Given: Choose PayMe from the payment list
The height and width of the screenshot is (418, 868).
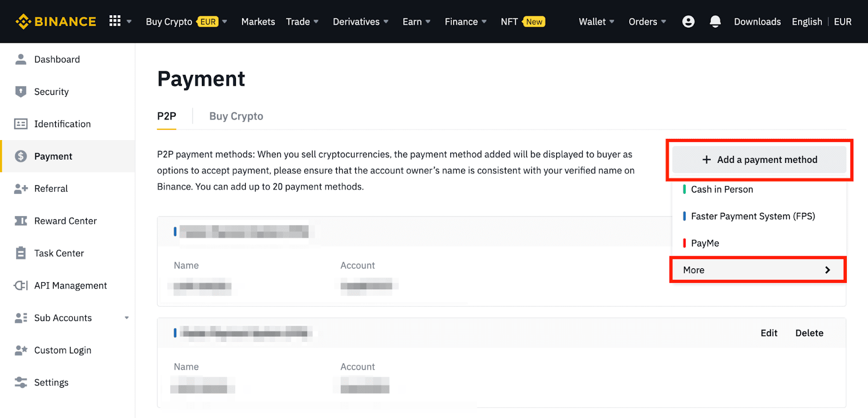Looking at the screenshot, I should [705, 243].
